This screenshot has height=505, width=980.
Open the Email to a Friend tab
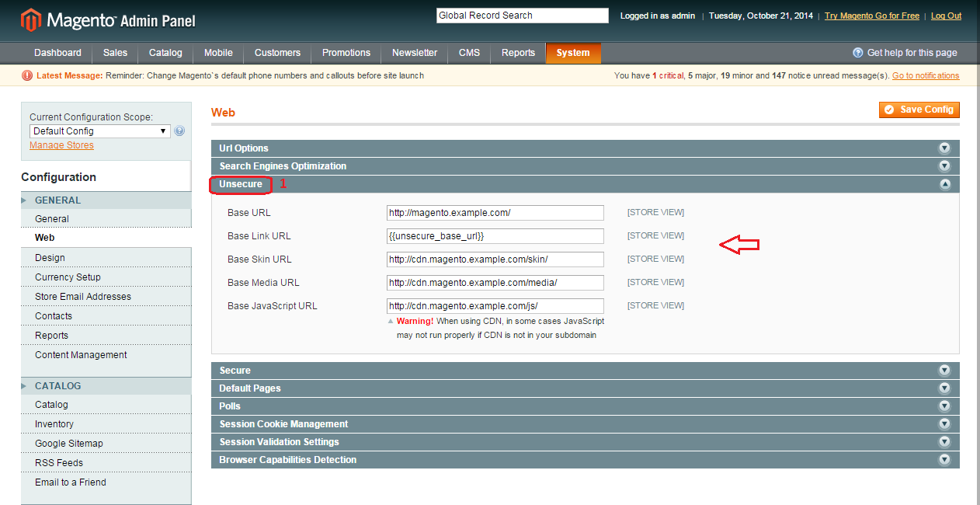106,482
